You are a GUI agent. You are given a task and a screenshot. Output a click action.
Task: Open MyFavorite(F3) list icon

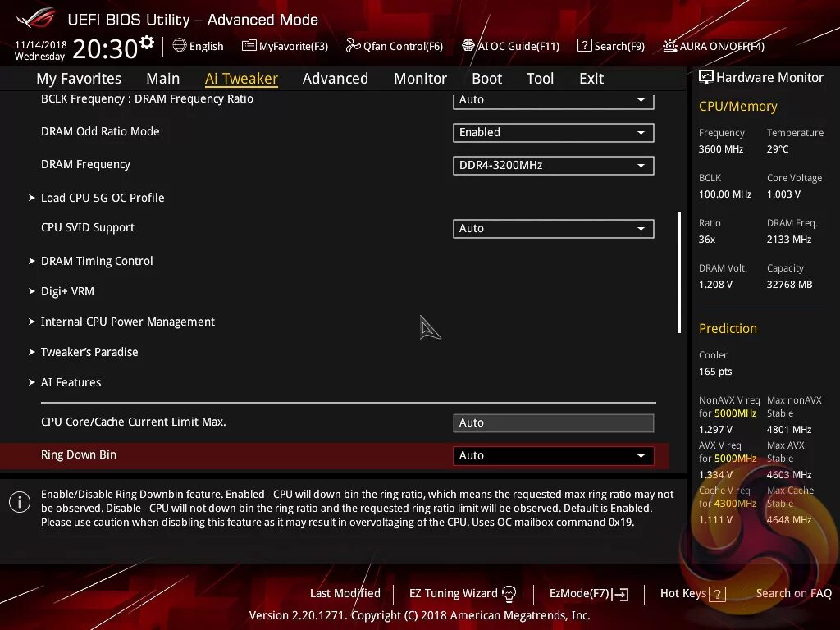tap(249, 46)
